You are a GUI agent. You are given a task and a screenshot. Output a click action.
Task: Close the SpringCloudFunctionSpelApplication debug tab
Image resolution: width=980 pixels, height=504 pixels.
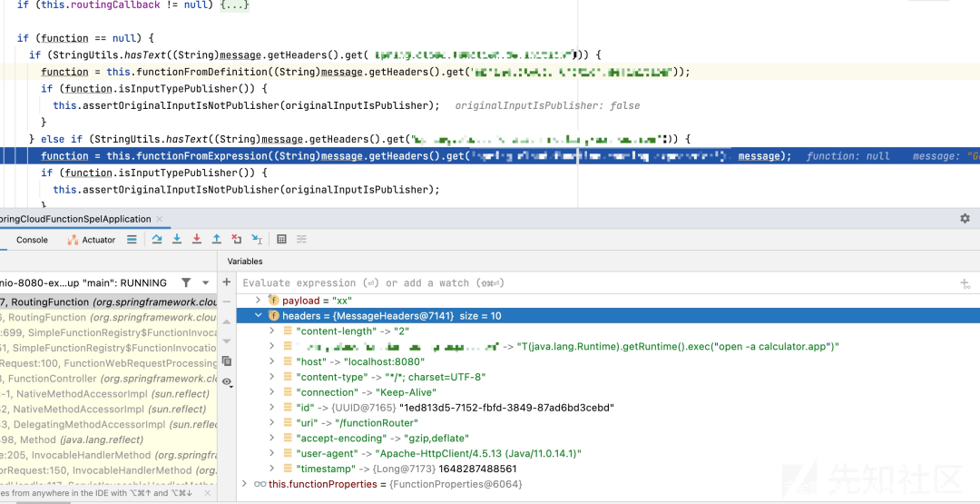159,219
